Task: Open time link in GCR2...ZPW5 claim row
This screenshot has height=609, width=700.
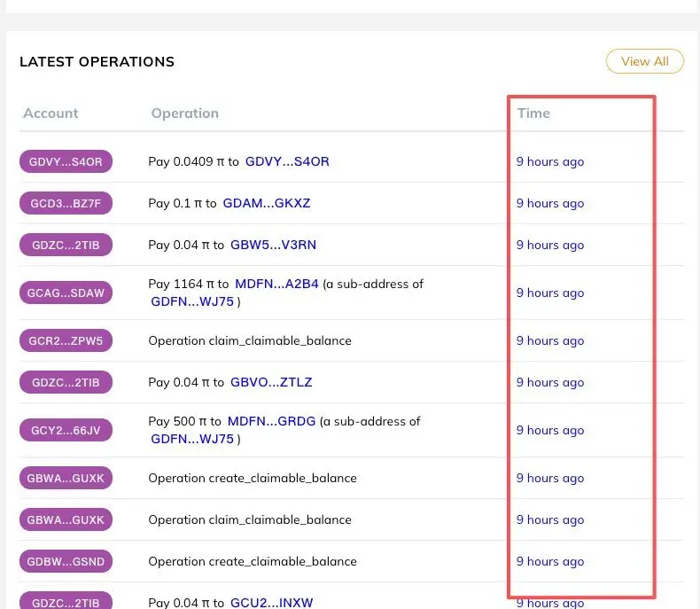Action: click(x=550, y=340)
